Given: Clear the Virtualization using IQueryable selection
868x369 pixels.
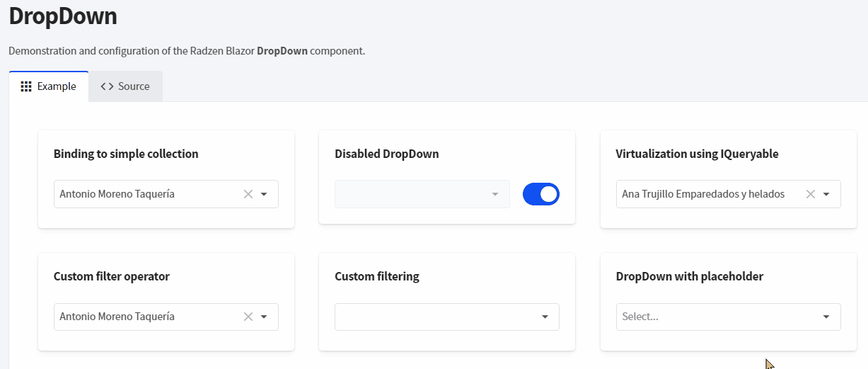Looking at the screenshot, I should click(811, 194).
